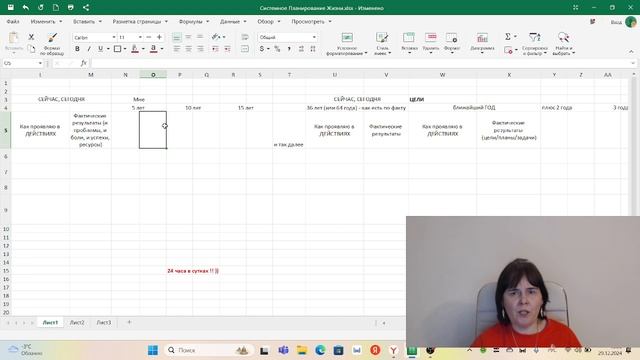The image size is (640, 360).
Task: Select the column O header
Action: (153, 75)
